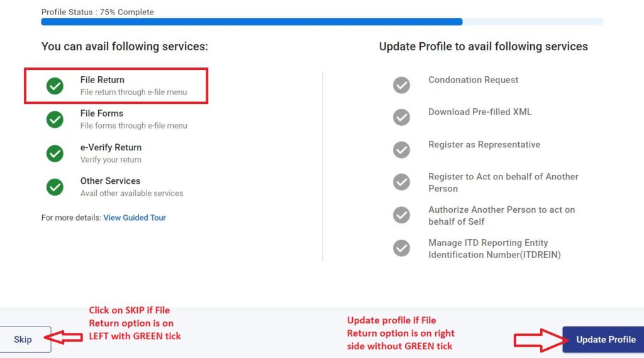Viewport: 644px width, 358px height.
Task: Click the green tick beside File Return
Action: 55,86
